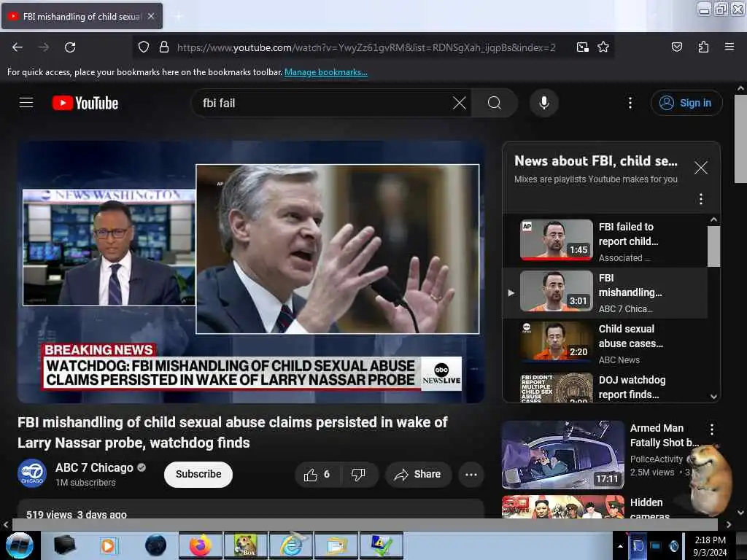This screenshot has height=560, width=747.
Task: Subscribe to ABC 7 Chicago
Action: tap(198, 474)
